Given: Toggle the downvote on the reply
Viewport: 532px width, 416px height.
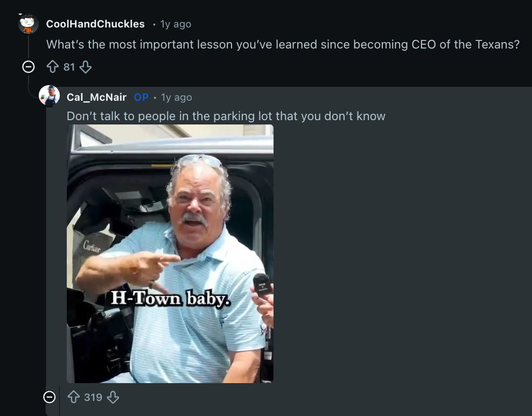Looking at the screenshot, I should tap(113, 397).
